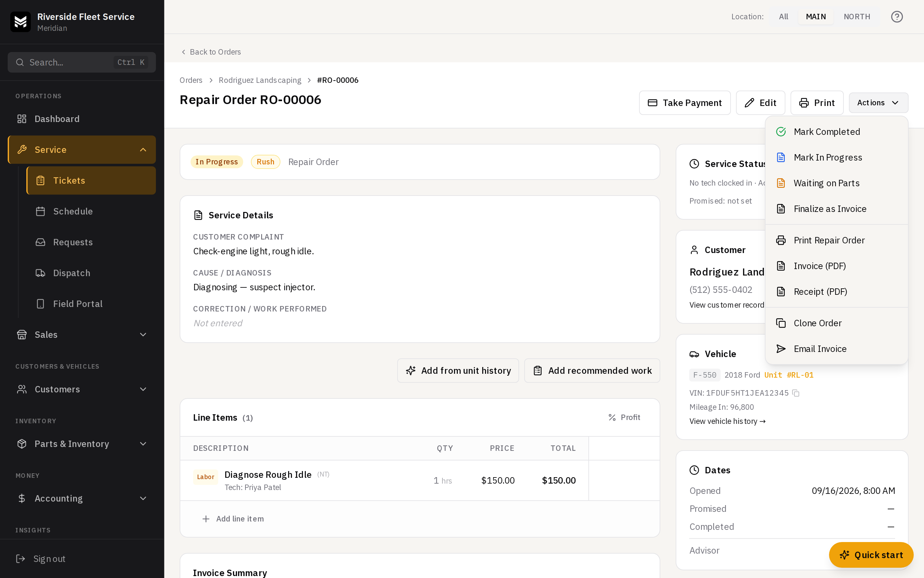Screen dimensions: 924x578
Task: Focus the sidebar Search field
Action: pyautogui.click(x=82, y=62)
